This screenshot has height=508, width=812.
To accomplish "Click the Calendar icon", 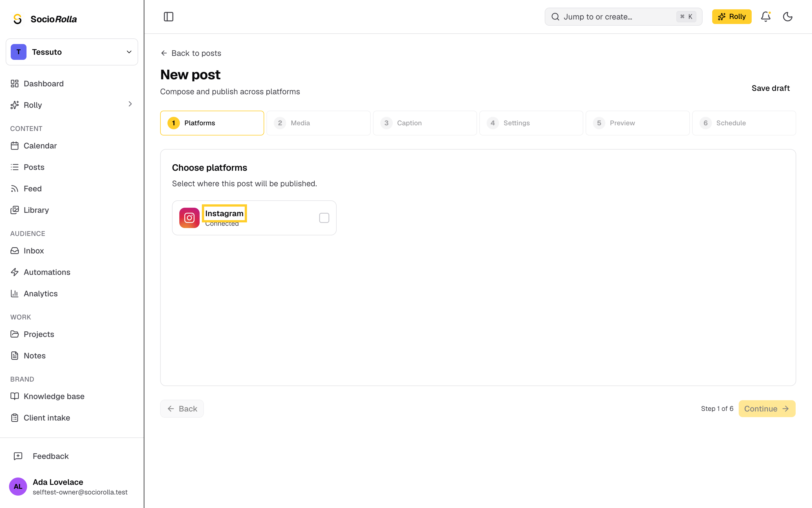I will (15, 145).
